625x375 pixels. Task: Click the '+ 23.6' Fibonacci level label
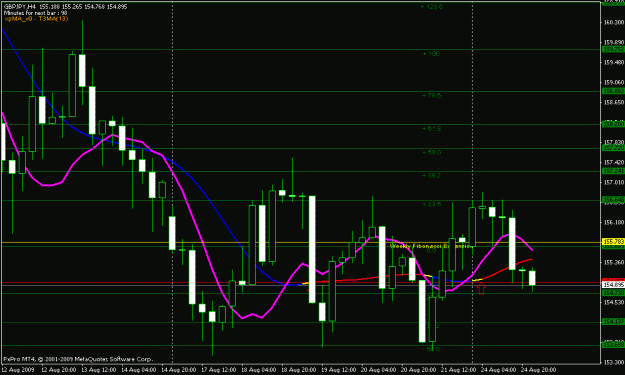431,204
